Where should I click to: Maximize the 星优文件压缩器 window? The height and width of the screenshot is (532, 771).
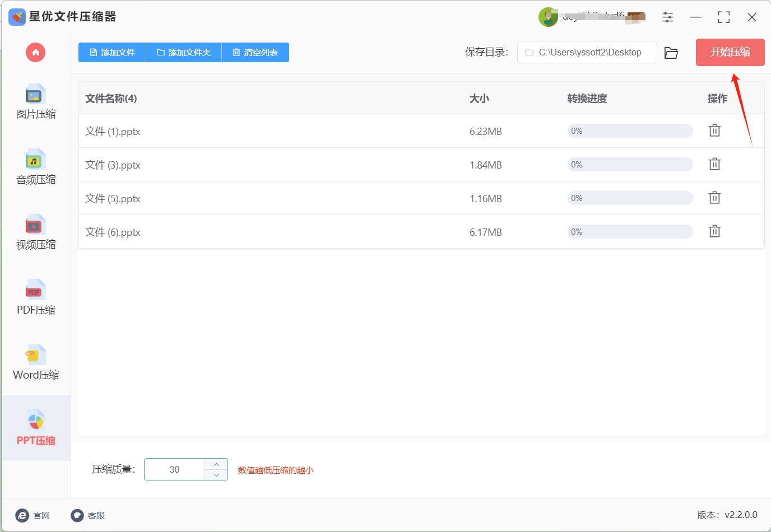(x=724, y=17)
